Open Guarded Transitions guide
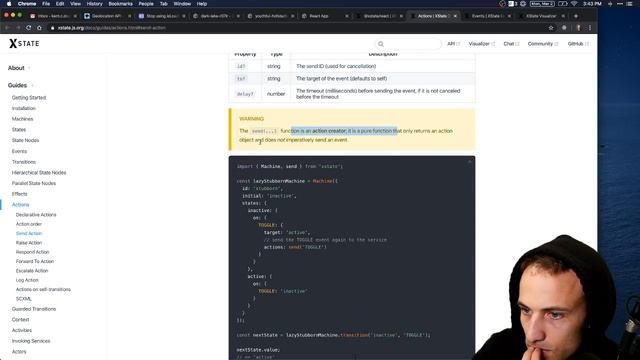 tap(34, 309)
